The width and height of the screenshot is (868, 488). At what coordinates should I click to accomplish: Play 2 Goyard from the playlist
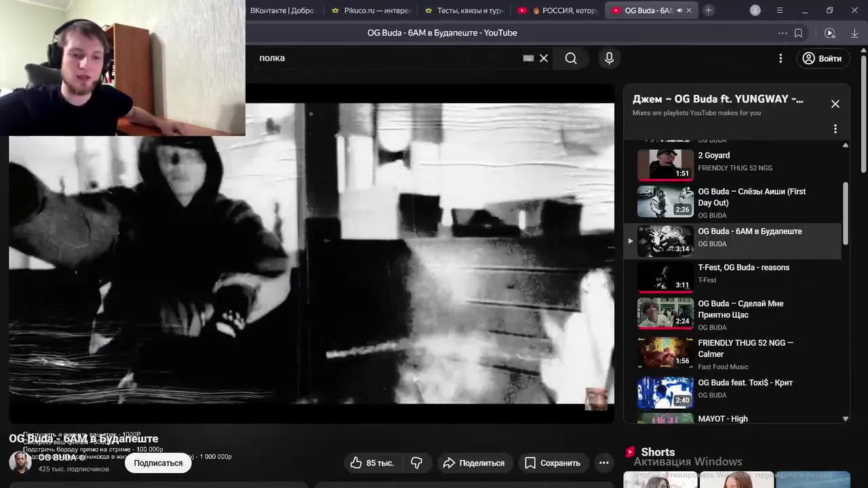click(732, 164)
